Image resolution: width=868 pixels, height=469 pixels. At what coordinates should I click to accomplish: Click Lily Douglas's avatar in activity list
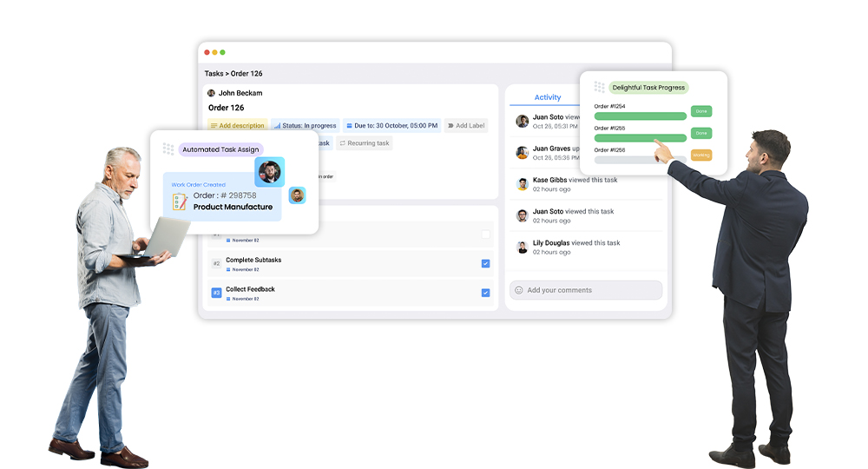pyautogui.click(x=523, y=247)
